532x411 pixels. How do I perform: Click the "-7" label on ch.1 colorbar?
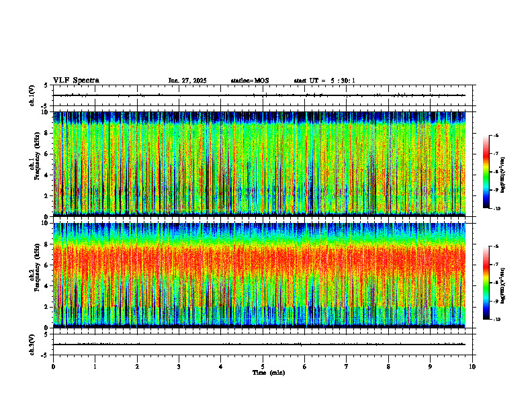tap(496, 154)
